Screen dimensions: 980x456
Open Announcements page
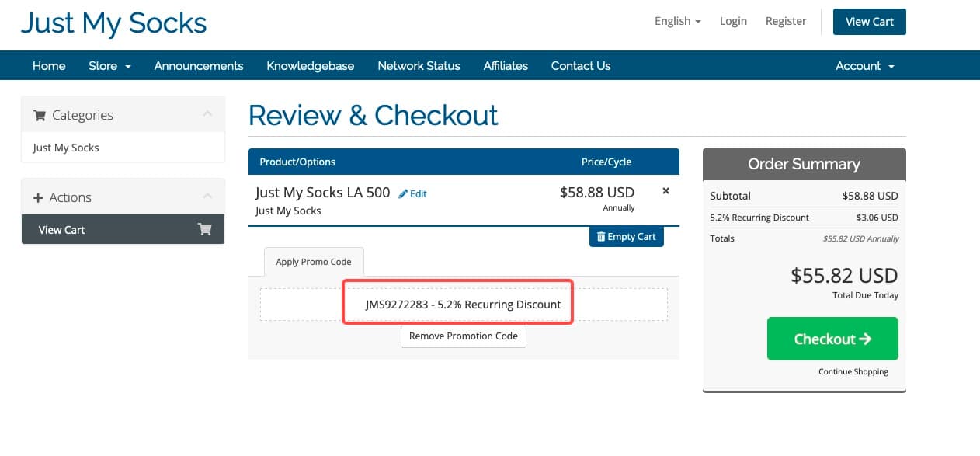click(199, 66)
